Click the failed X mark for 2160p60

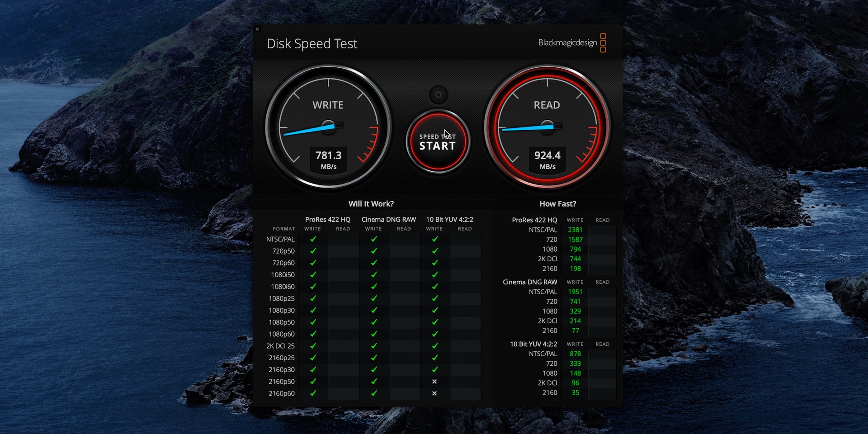[x=434, y=393]
